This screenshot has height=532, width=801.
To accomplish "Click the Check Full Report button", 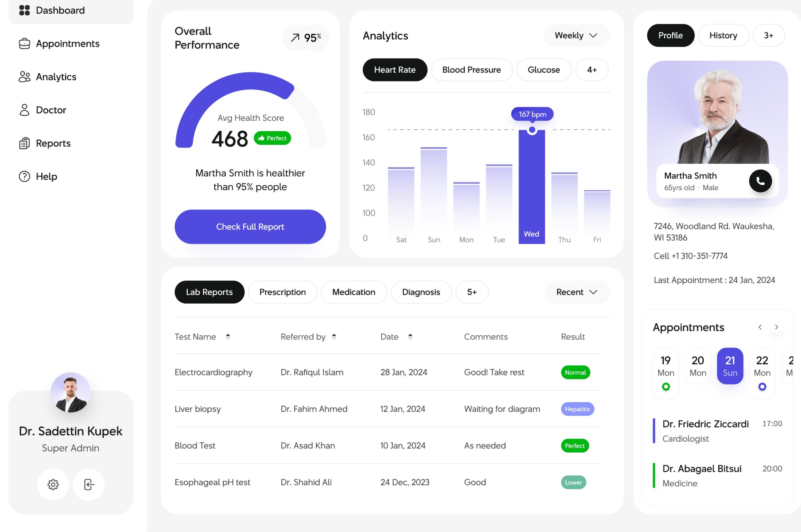I will pos(250,226).
